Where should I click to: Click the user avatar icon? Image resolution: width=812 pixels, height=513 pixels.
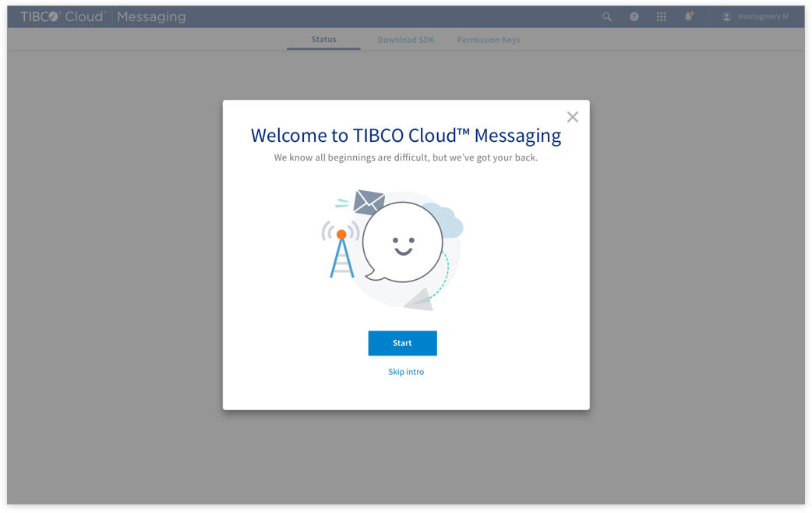726,16
